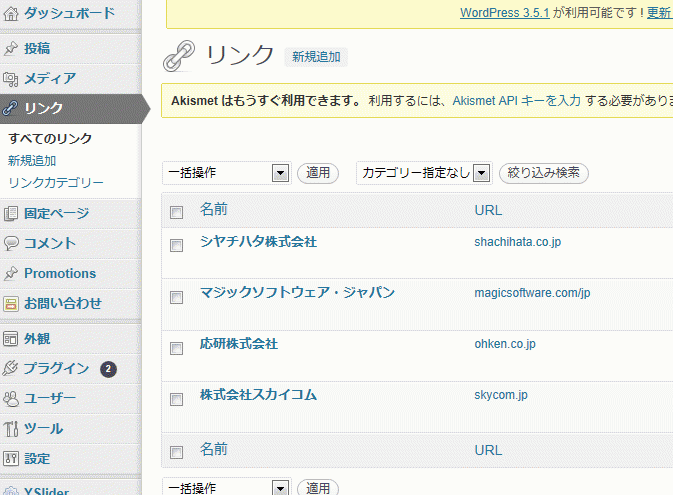This screenshot has width=673, height=495.
Task: Click the speech bubble icon beside コメント
Action: click(x=11, y=243)
